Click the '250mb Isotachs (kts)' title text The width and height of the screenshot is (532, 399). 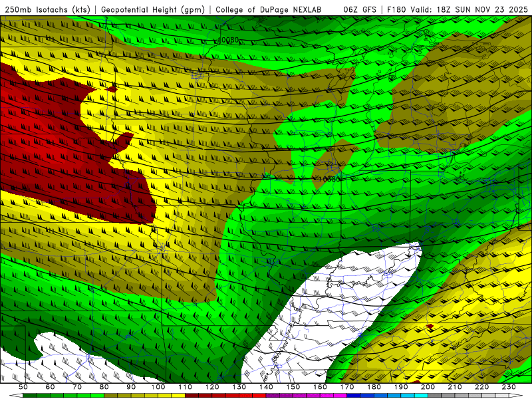pyautogui.click(x=47, y=9)
